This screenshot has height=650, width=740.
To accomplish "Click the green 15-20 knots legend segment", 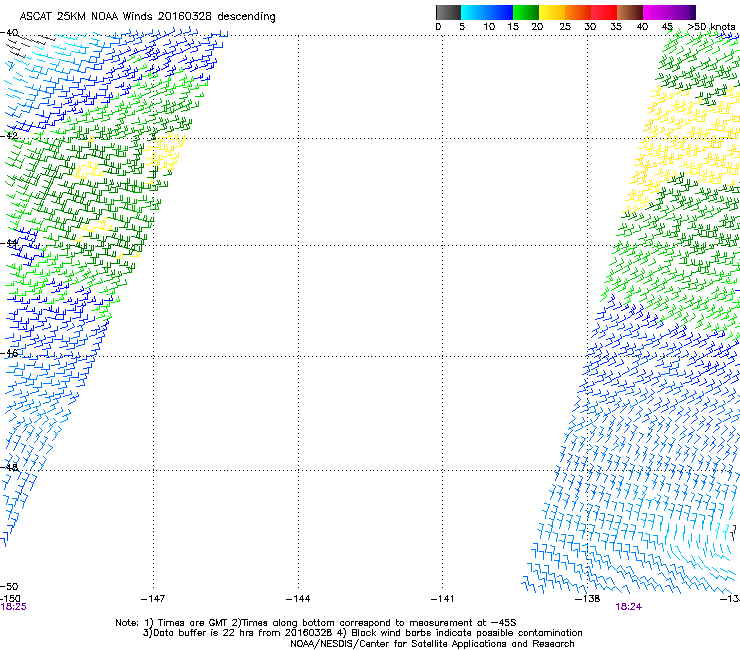I will (526, 12).
